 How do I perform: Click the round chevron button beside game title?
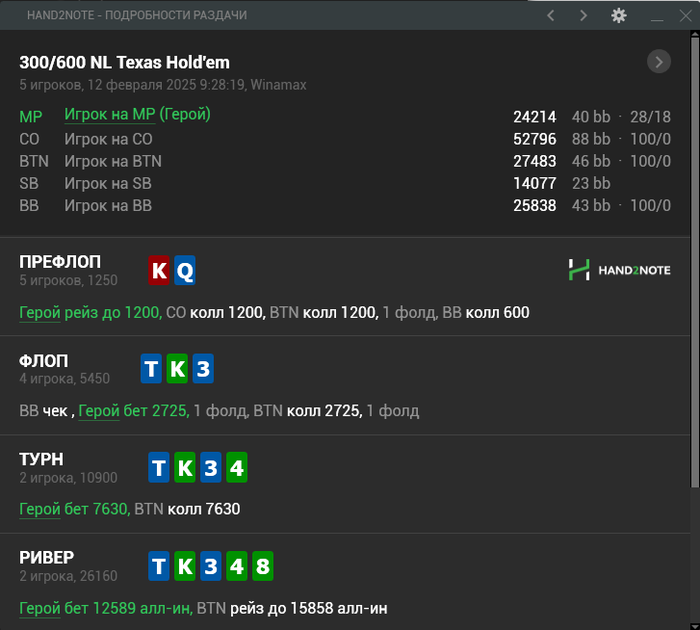658,62
